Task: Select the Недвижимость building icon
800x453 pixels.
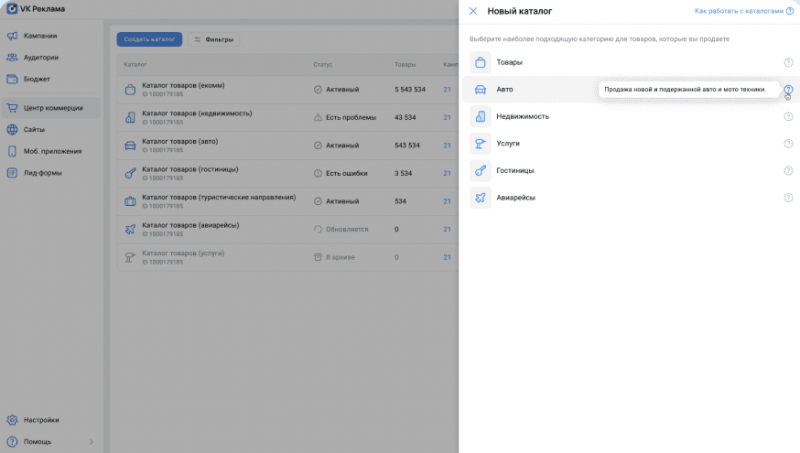Action: tap(481, 117)
